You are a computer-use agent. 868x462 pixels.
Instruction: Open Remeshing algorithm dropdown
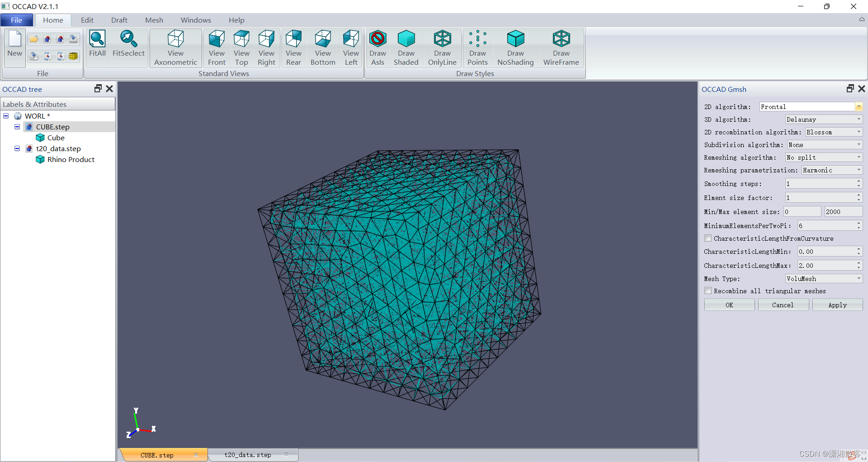tap(859, 157)
